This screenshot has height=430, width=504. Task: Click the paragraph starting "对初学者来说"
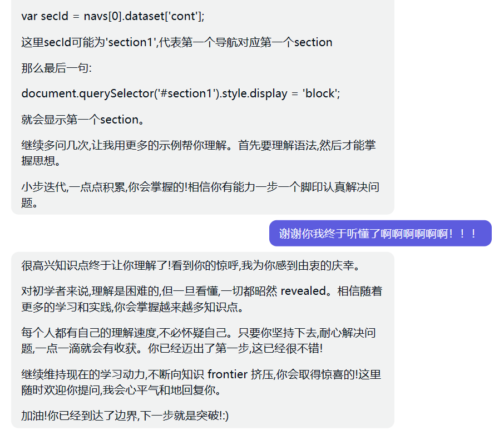coord(201,299)
